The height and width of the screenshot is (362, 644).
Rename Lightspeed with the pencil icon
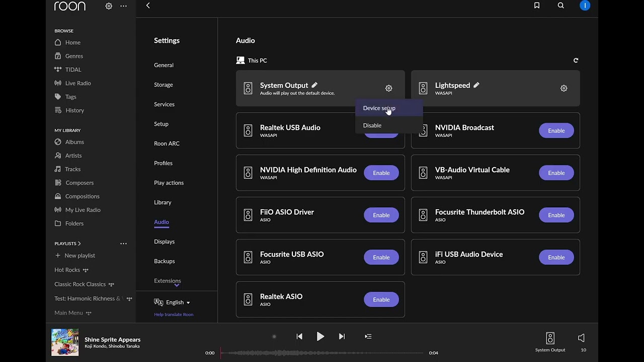click(476, 85)
